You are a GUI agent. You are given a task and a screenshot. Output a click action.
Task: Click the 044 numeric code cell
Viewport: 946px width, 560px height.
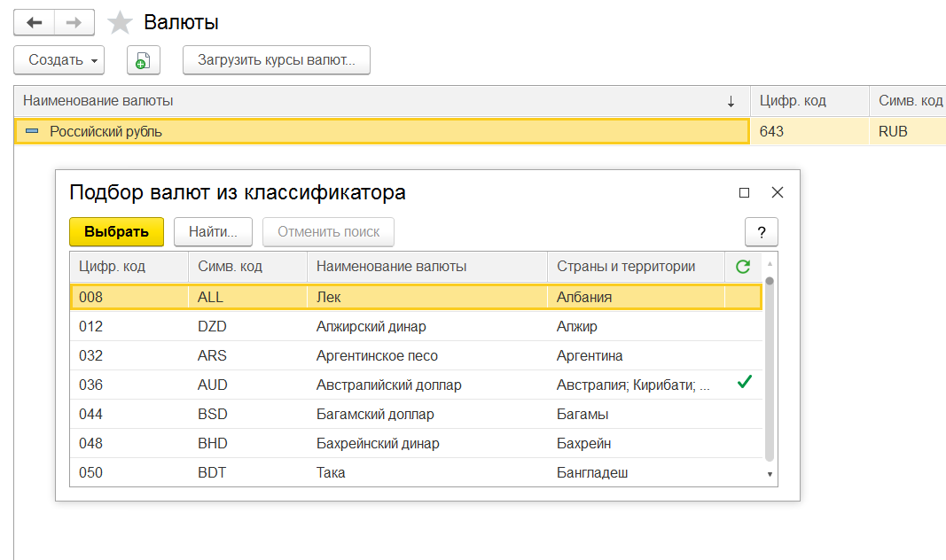(129, 414)
